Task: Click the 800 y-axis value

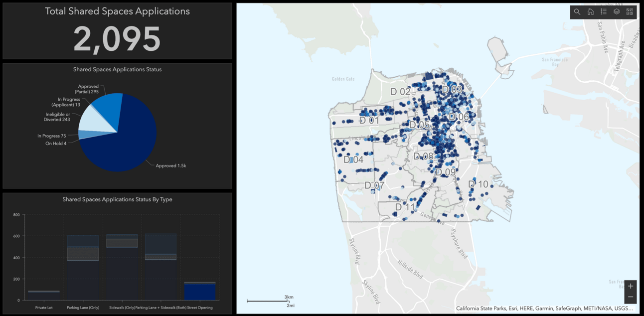Action: point(16,215)
